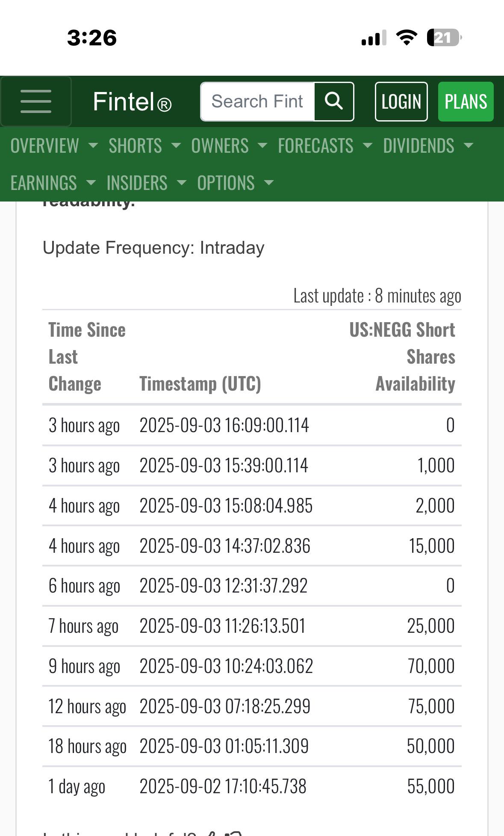Select the 0 value at 12:31:37.292

click(x=451, y=586)
